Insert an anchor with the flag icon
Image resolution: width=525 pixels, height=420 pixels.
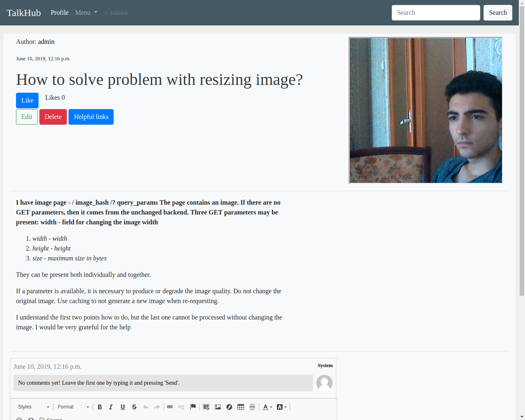click(193, 407)
